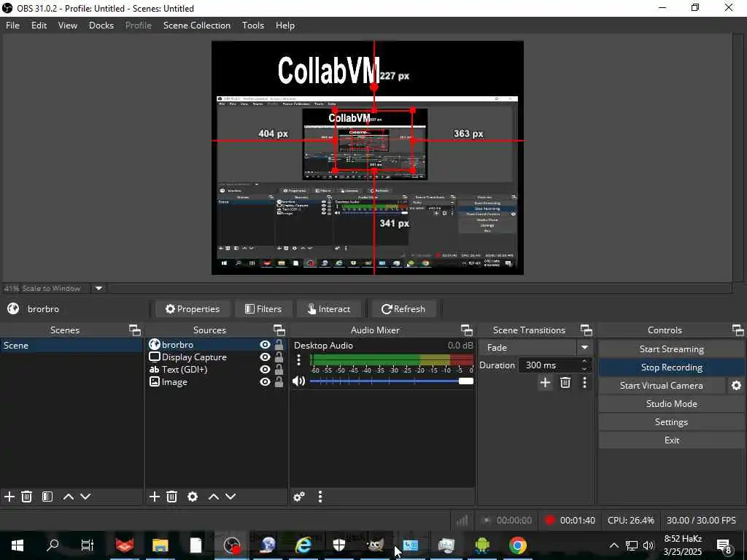Remove selected scene with trash icon
Image resolution: width=747 pixels, height=560 pixels.
(x=27, y=497)
